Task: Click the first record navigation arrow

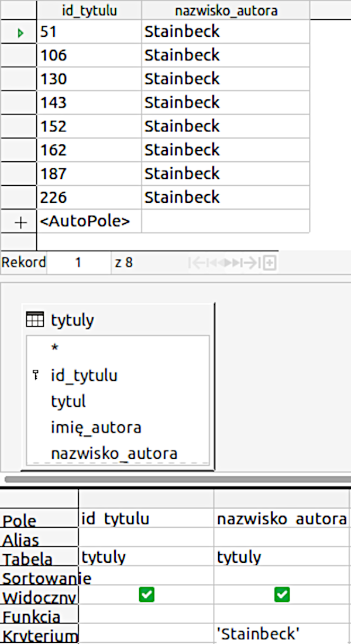Action: click(196, 263)
